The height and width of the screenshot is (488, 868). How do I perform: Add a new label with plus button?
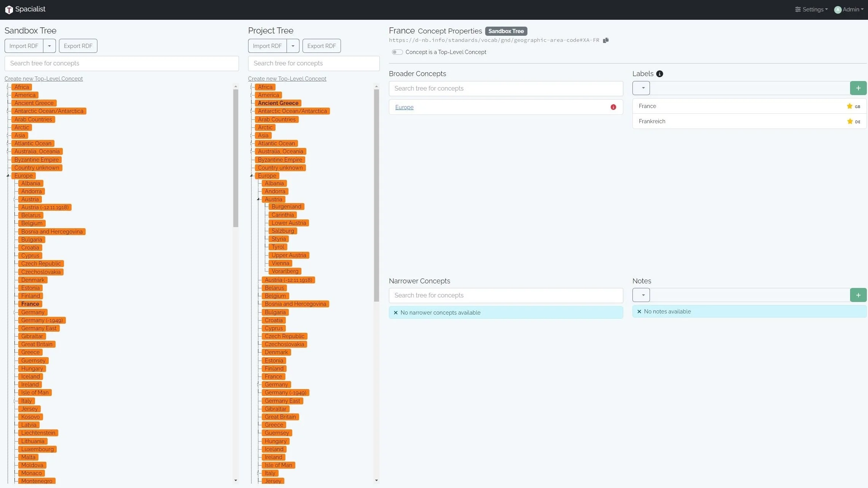(858, 88)
